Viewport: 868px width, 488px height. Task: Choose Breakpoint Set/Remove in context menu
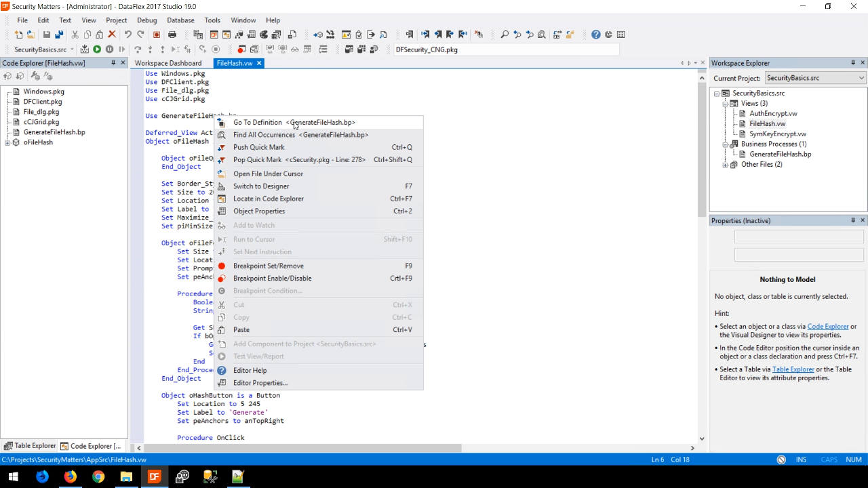[x=268, y=266]
